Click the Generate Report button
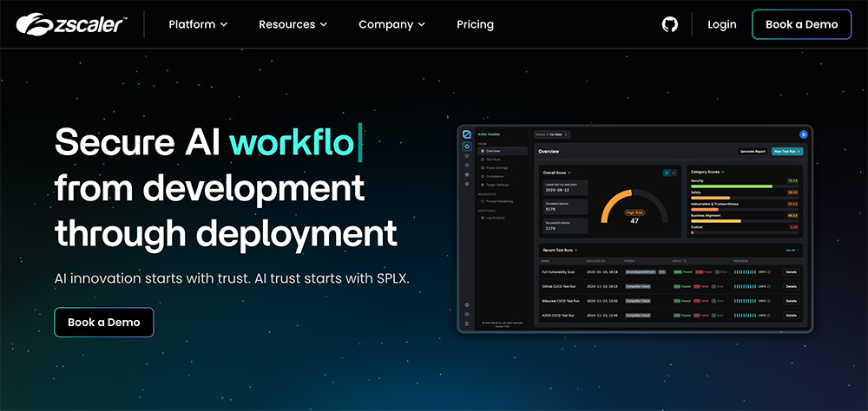 point(753,151)
